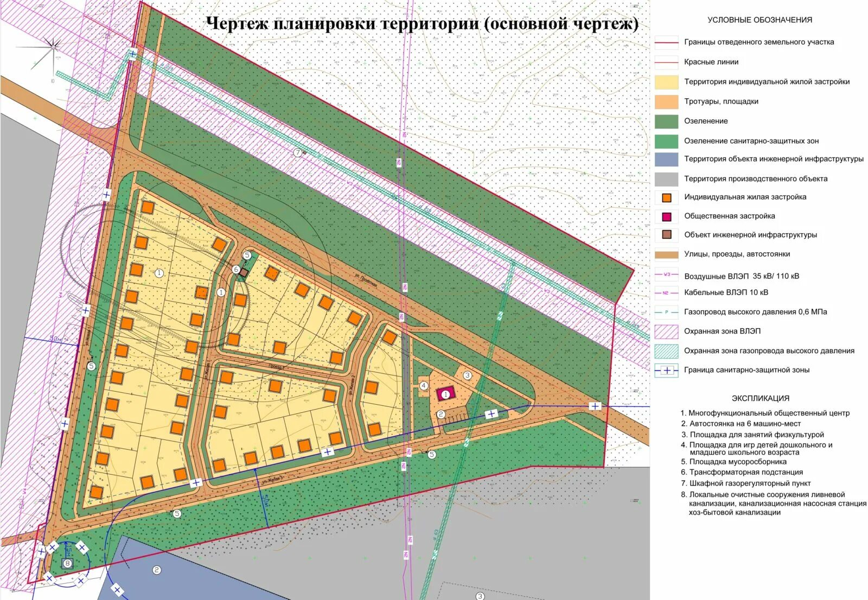Viewport: 868px width, 600px height.
Task: Click explication item 'Площадка мусоросборника'
Action: (x=733, y=462)
